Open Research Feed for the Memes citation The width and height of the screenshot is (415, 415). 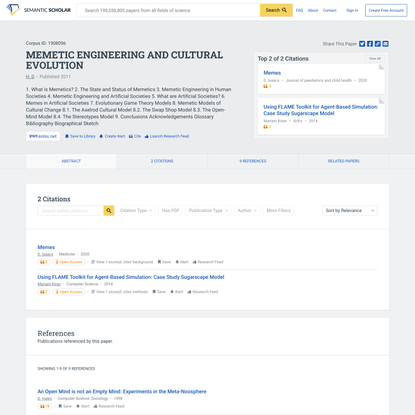tap(208, 262)
